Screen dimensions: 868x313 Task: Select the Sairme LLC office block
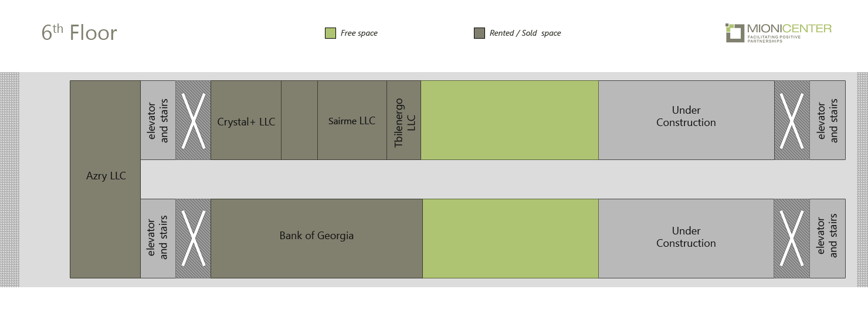tap(352, 120)
